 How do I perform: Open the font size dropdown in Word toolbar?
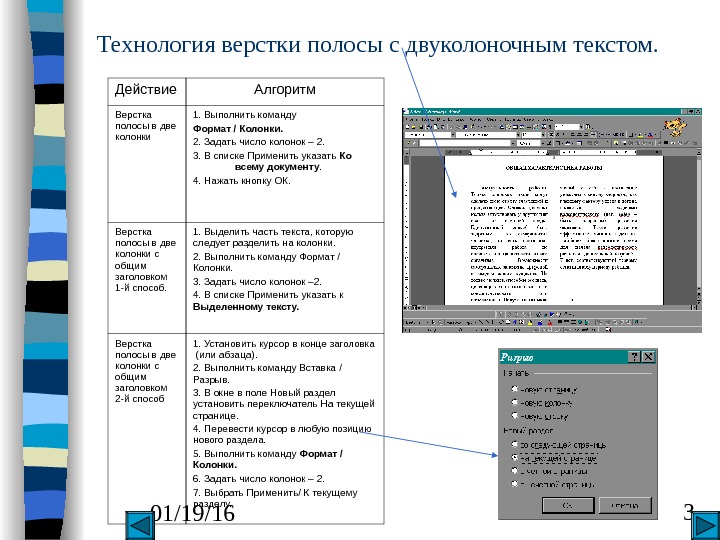point(544,135)
